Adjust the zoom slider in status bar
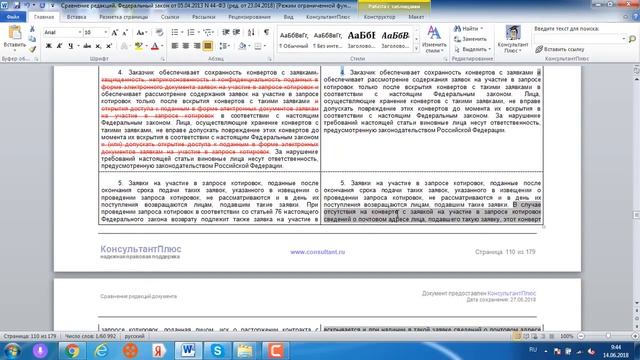 click(608, 336)
